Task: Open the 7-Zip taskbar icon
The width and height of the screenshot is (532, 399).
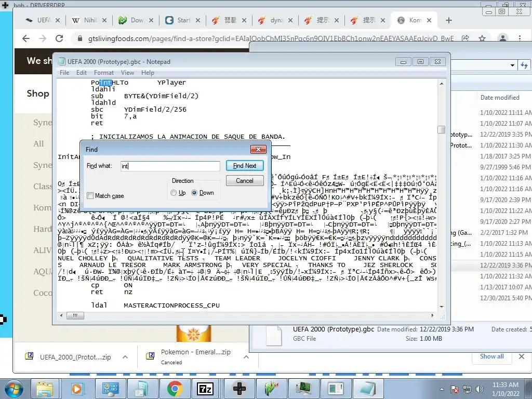Action: pos(205,389)
